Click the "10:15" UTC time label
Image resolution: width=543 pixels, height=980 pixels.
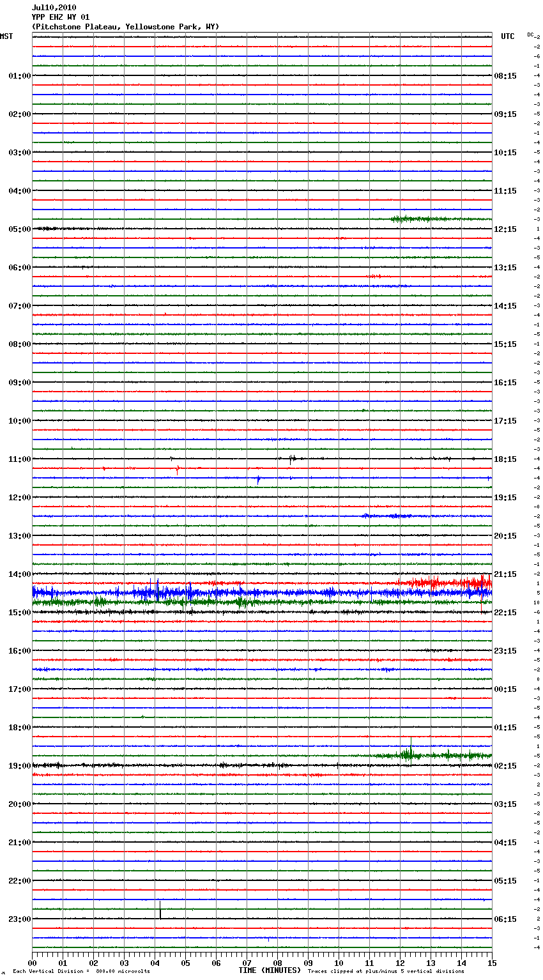pos(505,153)
